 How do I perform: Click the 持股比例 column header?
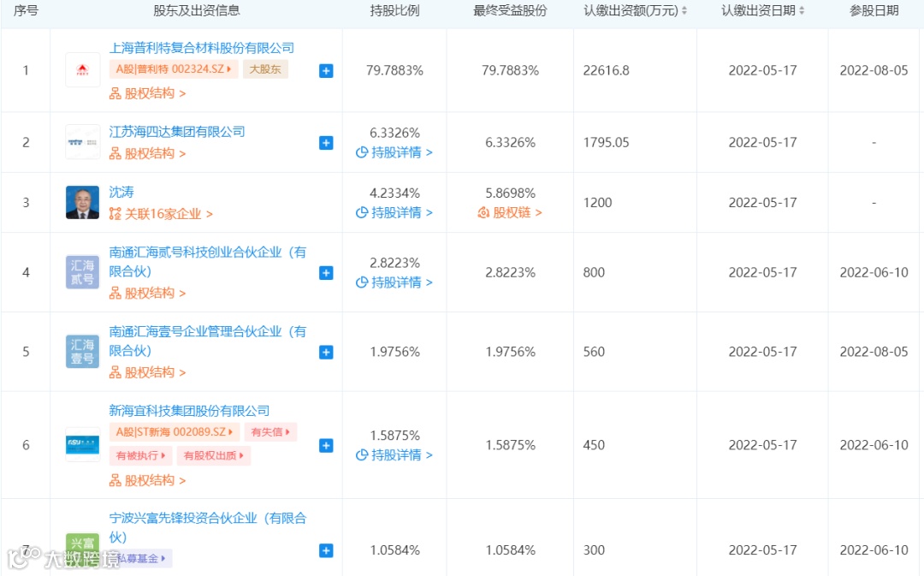(394, 10)
